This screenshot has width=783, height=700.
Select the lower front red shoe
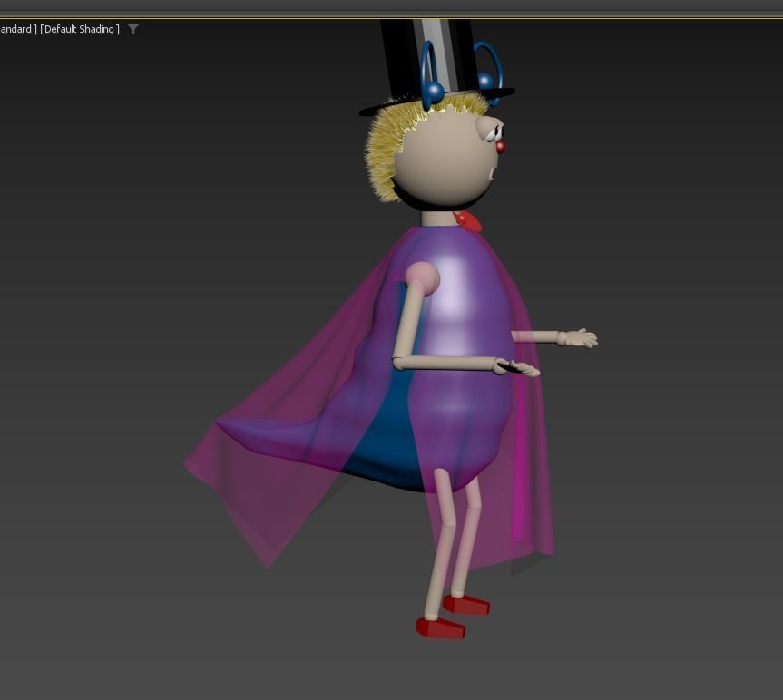pos(440,627)
